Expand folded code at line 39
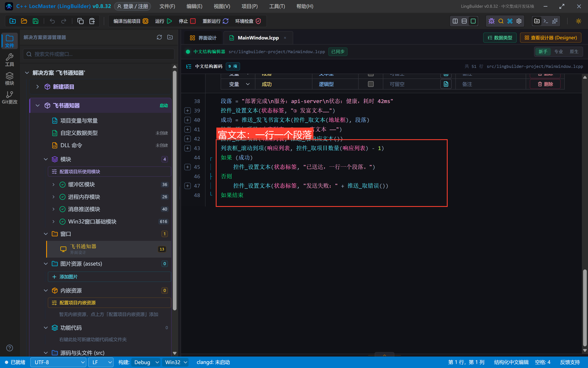The width and height of the screenshot is (588, 368). tap(188, 110)
